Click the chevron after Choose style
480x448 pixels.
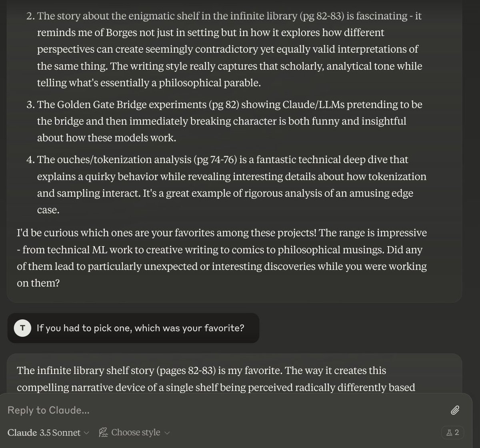click(x=167, y=433)
